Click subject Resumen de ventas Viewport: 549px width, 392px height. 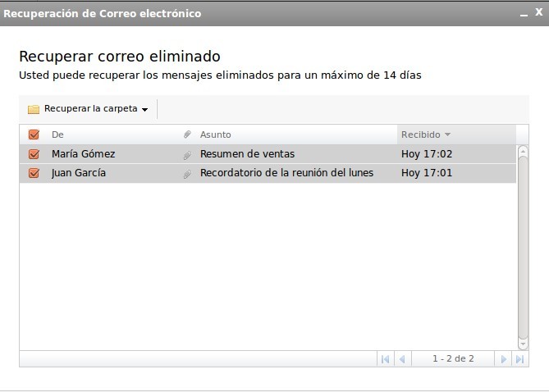[x=247, y=154]
